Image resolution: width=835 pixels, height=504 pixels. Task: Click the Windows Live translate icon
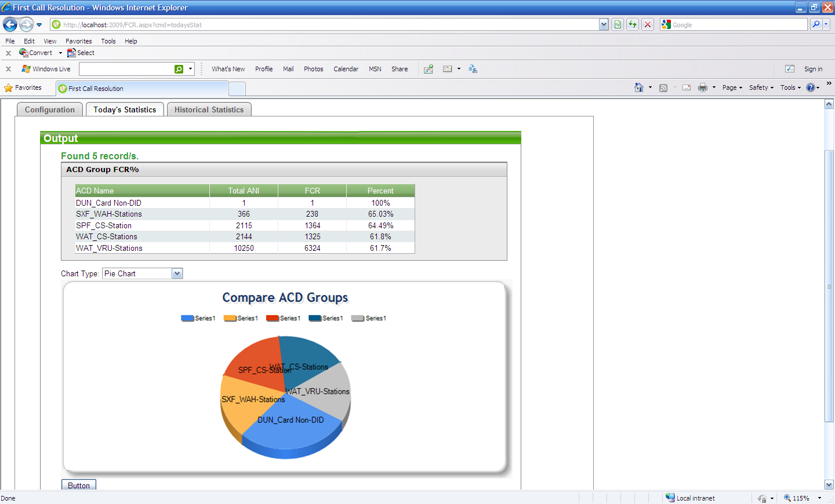click(473, 69)
